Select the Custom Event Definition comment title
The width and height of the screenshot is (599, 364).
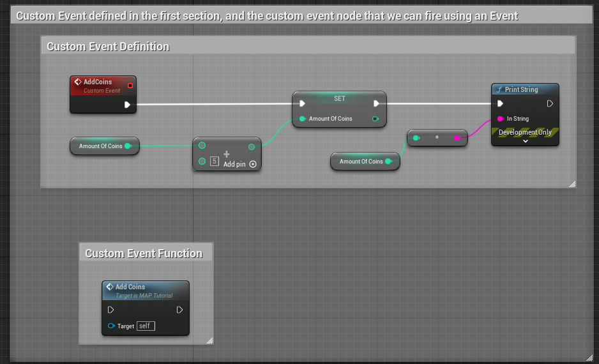coord(109,47)
